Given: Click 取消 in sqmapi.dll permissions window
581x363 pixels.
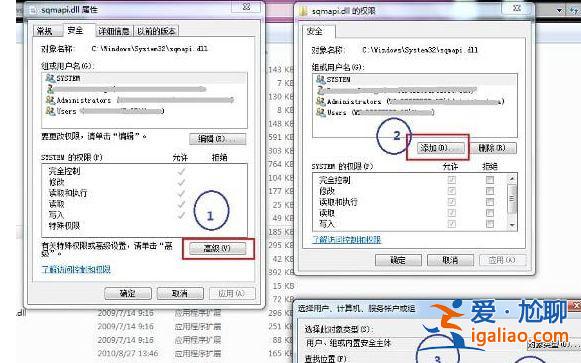Looking at the screenshot, I should pyautogui.click(x=450, y=260).
